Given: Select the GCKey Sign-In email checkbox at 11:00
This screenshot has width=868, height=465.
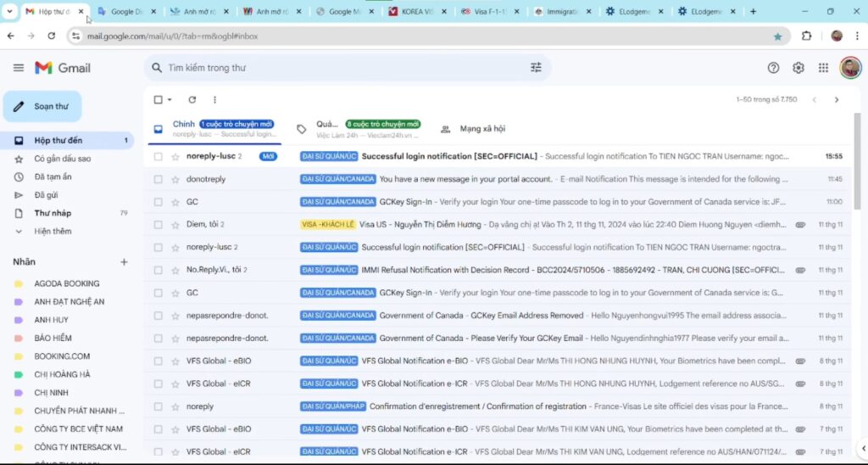Looking at the screenshot, I should (158, 202).
